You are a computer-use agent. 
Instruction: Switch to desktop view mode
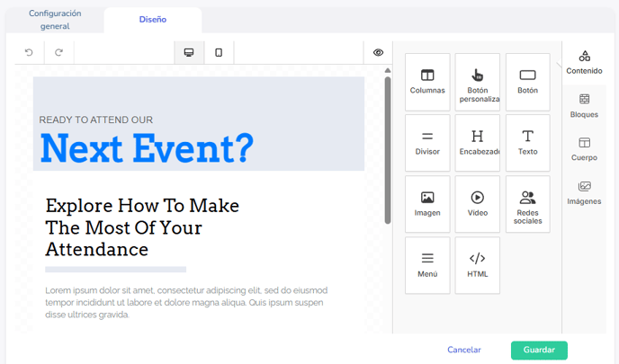(189, 53)
